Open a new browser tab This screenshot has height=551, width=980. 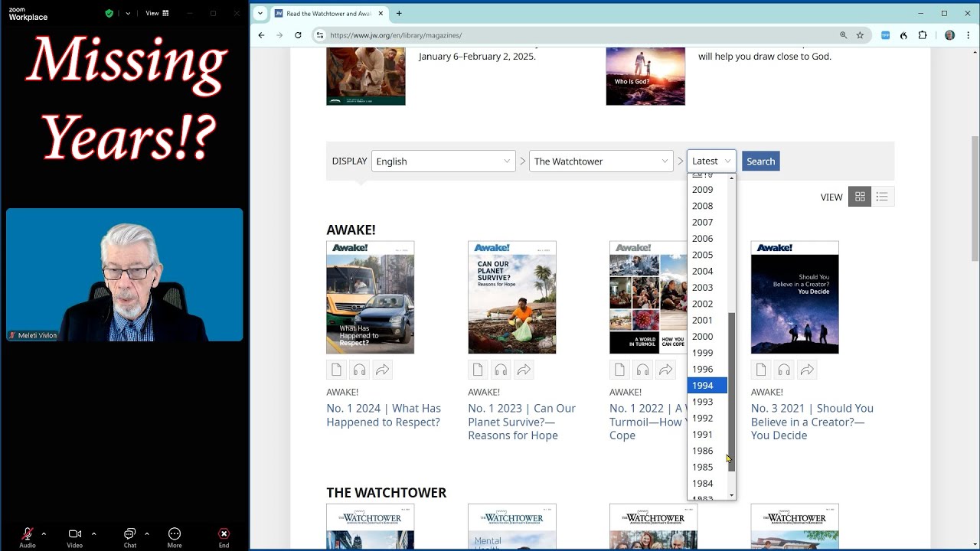point(399,13)
